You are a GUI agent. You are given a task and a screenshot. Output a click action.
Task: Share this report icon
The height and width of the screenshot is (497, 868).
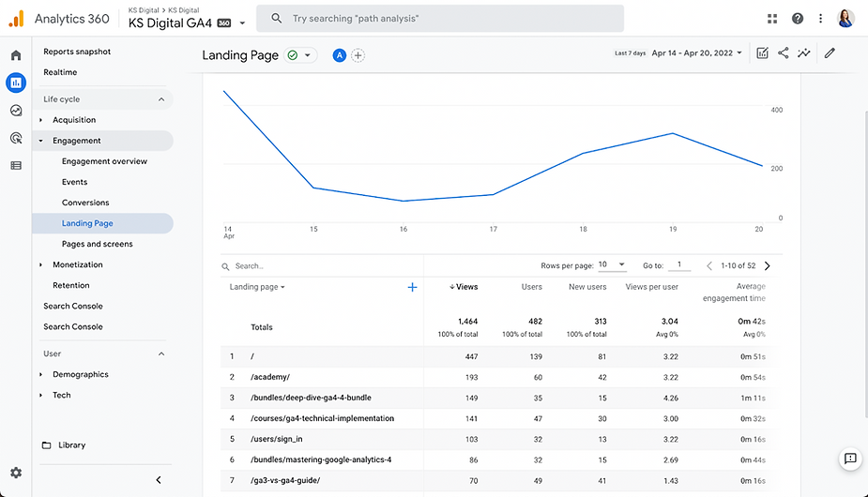pos(783,53)
